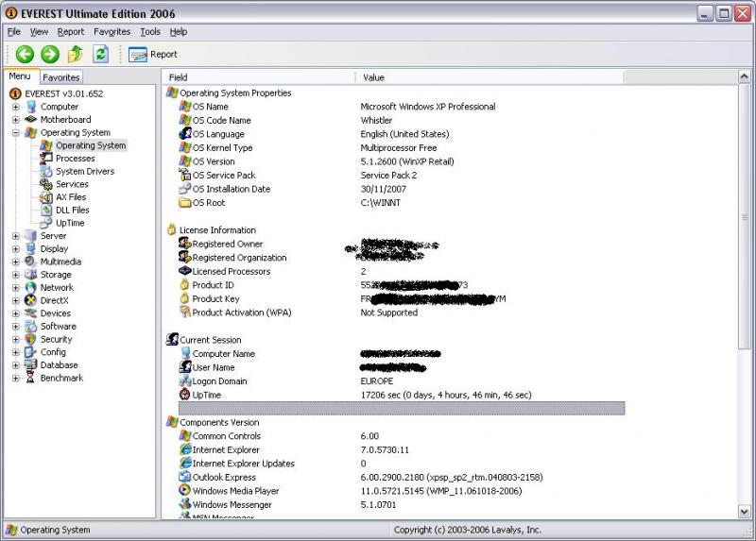The width and height of the screenshot is (756, 541).
Task: Click the Network globe icon
Action: pyautogui.click(x=31, y=288)
